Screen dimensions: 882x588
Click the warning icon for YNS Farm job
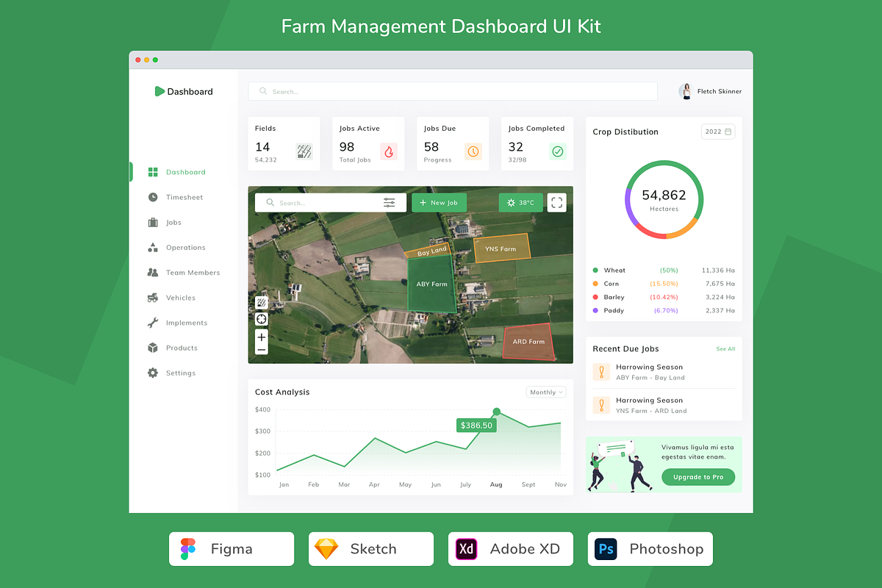point(601,405)
